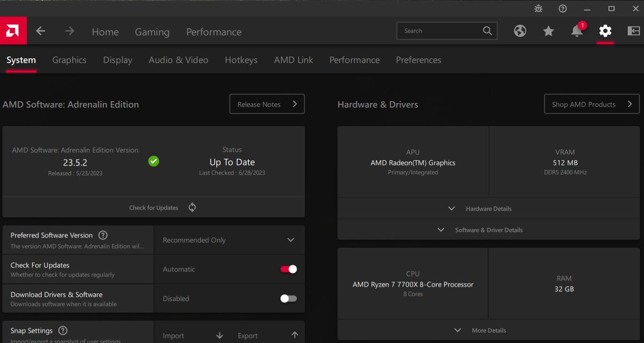Viewport: 644px width, 343px height.
Task: Click the refresh icon beside Check for Updates
Action: click(192, 207)
